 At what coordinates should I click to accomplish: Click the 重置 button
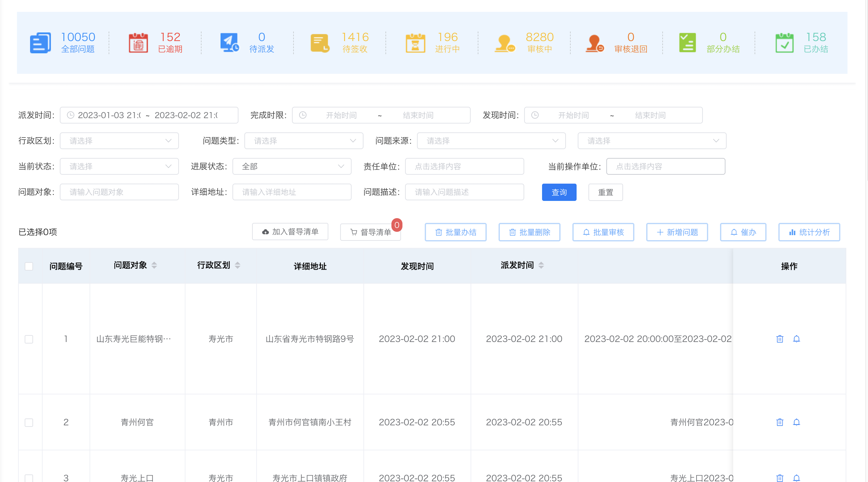[x=606, y=192]
